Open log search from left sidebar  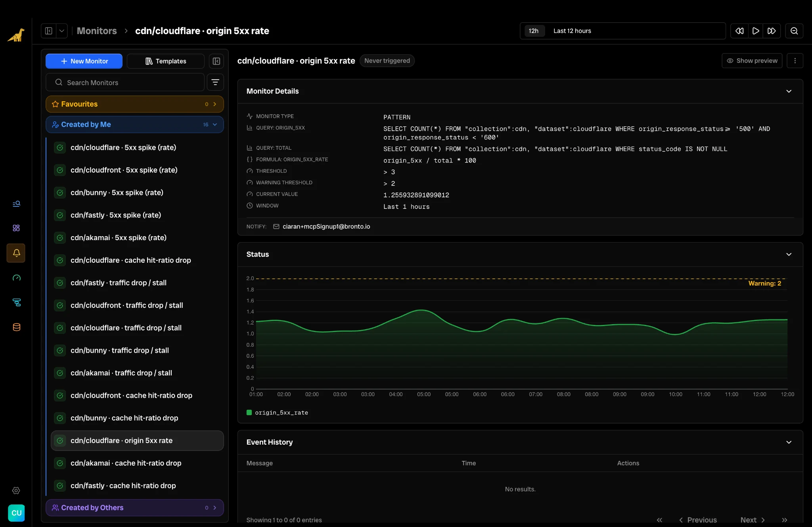point(16,204)
